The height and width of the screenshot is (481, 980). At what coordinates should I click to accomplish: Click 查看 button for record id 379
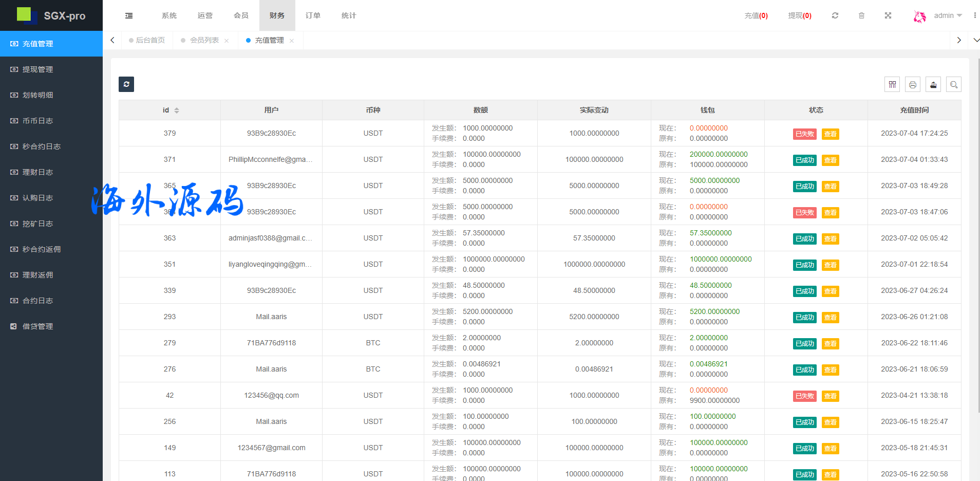point(830,134)
